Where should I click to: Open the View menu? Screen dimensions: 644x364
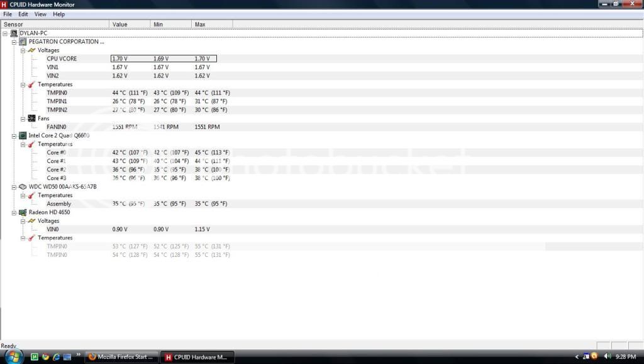40,14
